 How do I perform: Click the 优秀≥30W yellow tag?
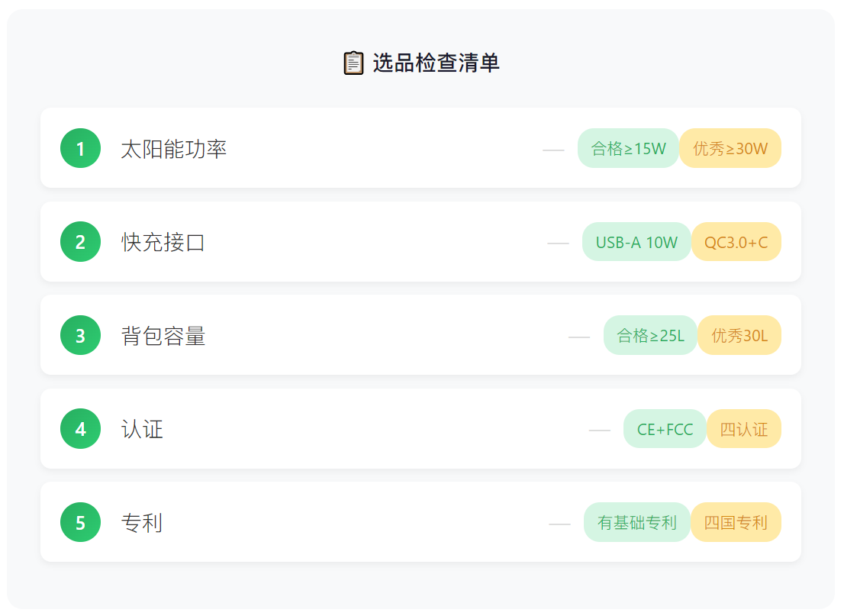pos(730,148)
